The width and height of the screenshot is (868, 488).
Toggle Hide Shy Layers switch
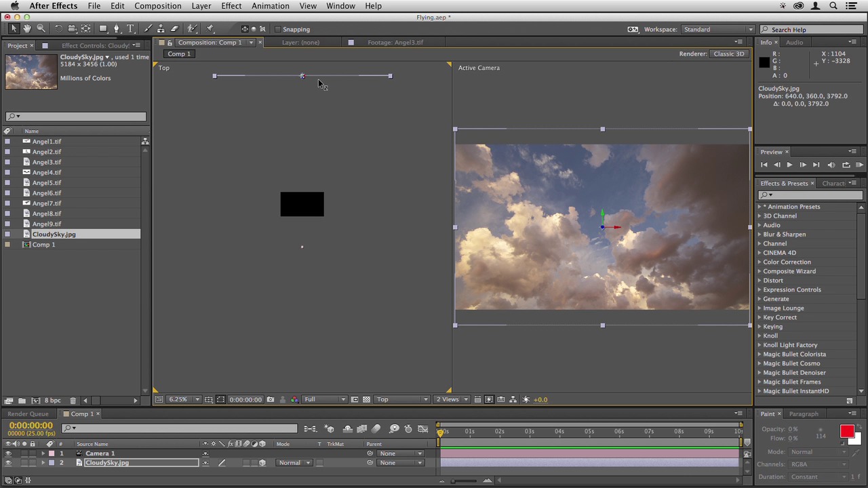(348, 428)
